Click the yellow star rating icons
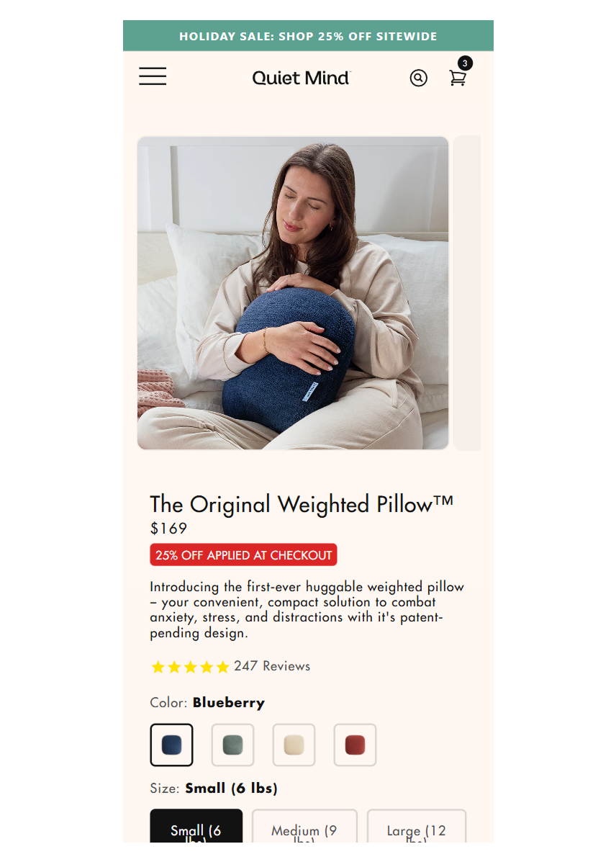 pos(190,667)
